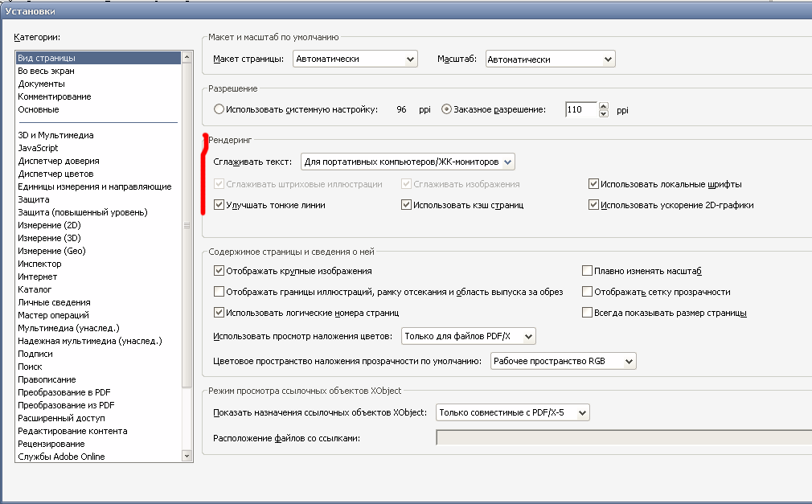Open 'Мастер операций' category
Screen dimensions: 812x504
click(53, 315)
